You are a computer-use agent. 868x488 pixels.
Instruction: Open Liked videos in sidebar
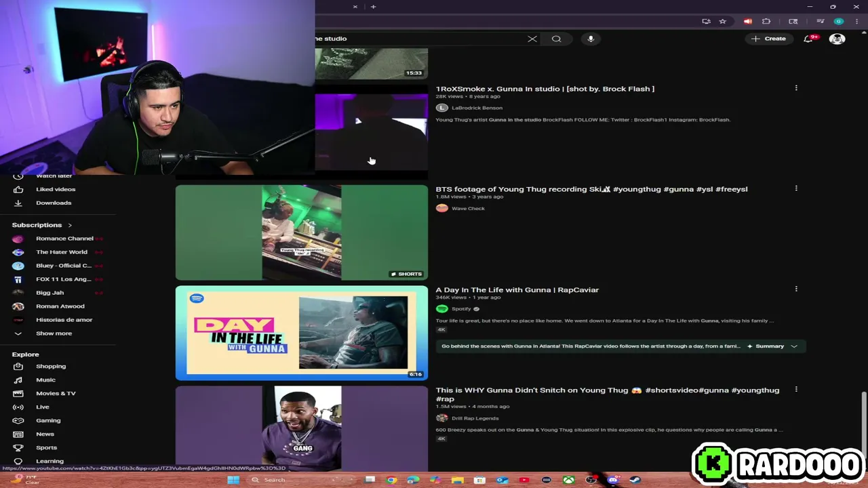click(x=56, y=190)
